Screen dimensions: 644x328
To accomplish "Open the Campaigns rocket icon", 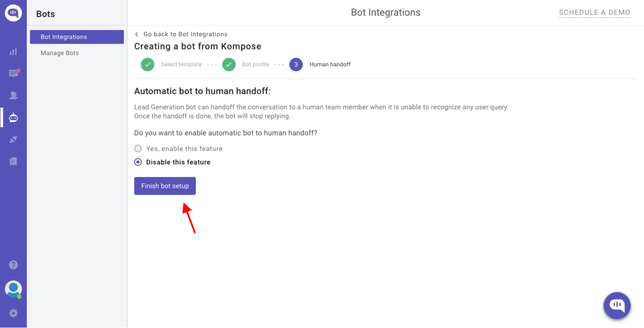I will 13,139.
